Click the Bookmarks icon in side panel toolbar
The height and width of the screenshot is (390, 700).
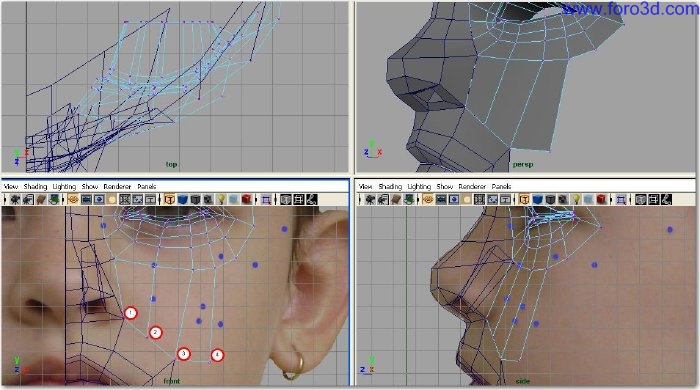pyautogui.click(x=396, y=199)
